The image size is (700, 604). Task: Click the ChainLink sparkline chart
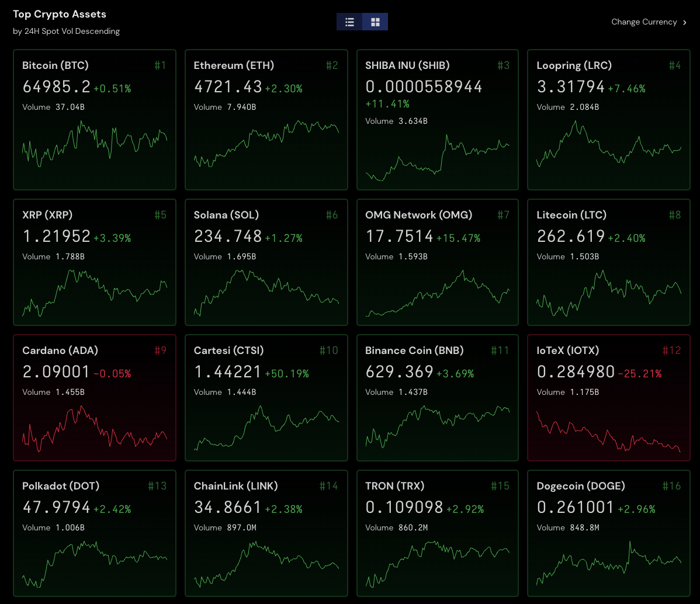266,564
